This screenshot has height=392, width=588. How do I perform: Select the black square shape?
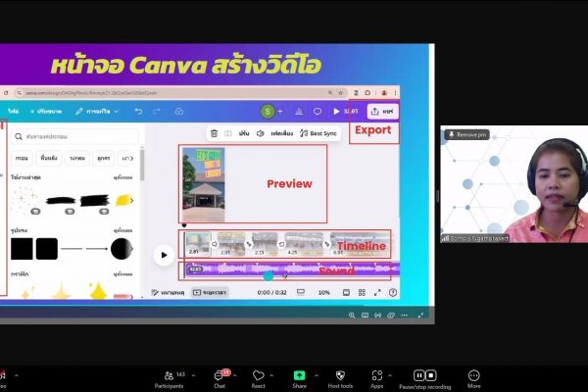click(22, 249)
